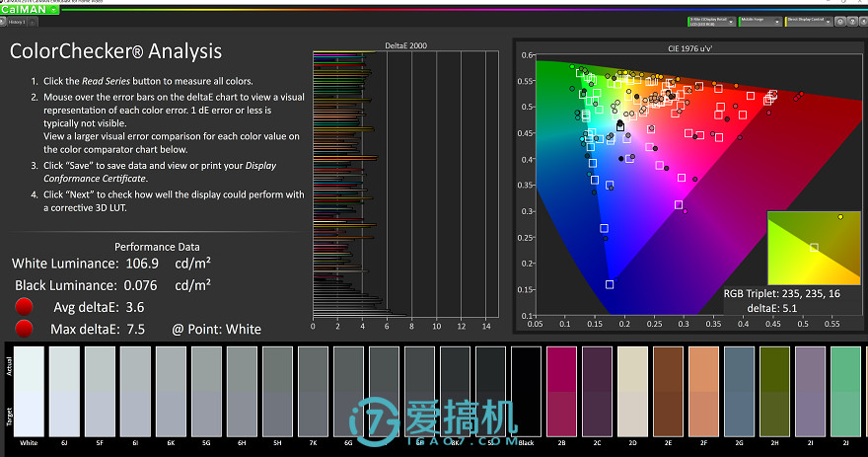Viewport: 868px width, 457px height.
Task: Select the 5G gray swatch
Action: pos(206,392)
